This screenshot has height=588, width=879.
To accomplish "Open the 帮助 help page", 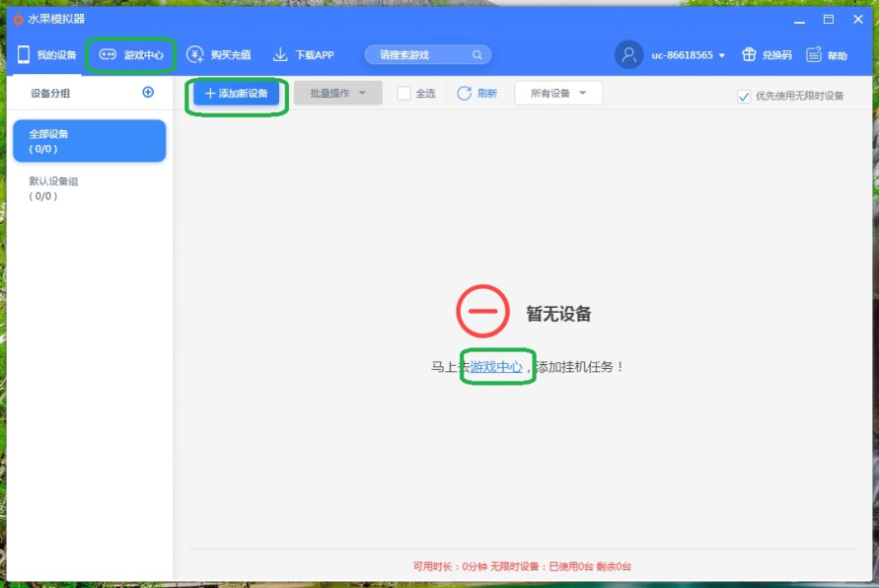I will coord(827,55).
